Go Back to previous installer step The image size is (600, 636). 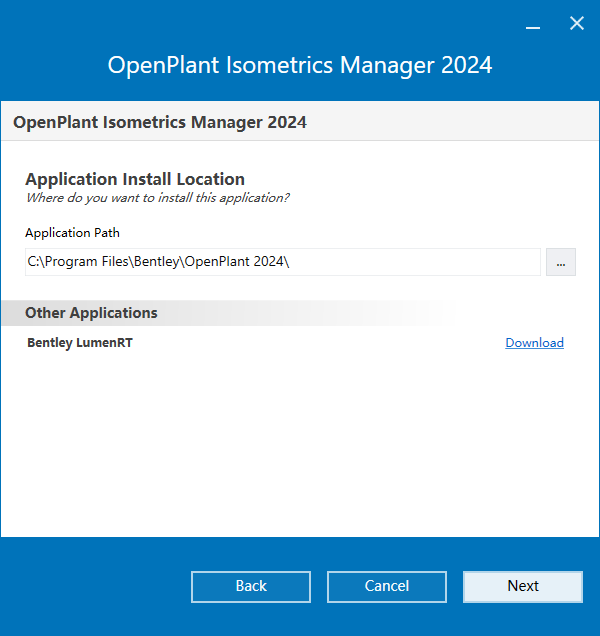click(251, 587)
